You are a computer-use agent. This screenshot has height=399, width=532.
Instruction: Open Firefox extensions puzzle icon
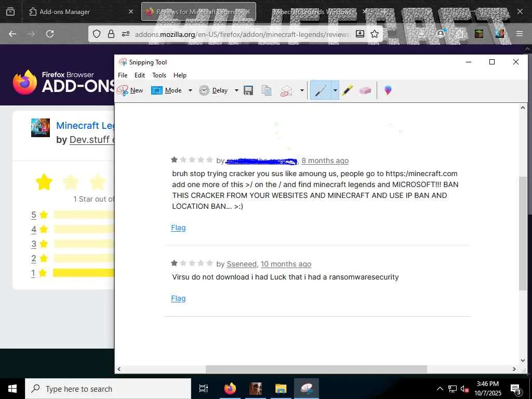459,34
